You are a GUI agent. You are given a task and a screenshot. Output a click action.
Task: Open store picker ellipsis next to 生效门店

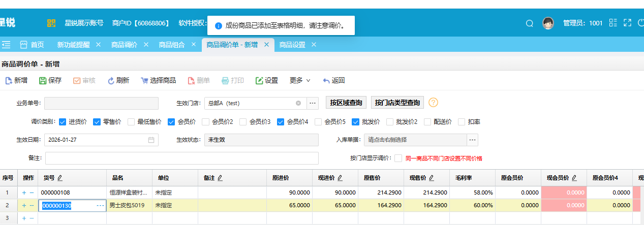pos(313,103)
